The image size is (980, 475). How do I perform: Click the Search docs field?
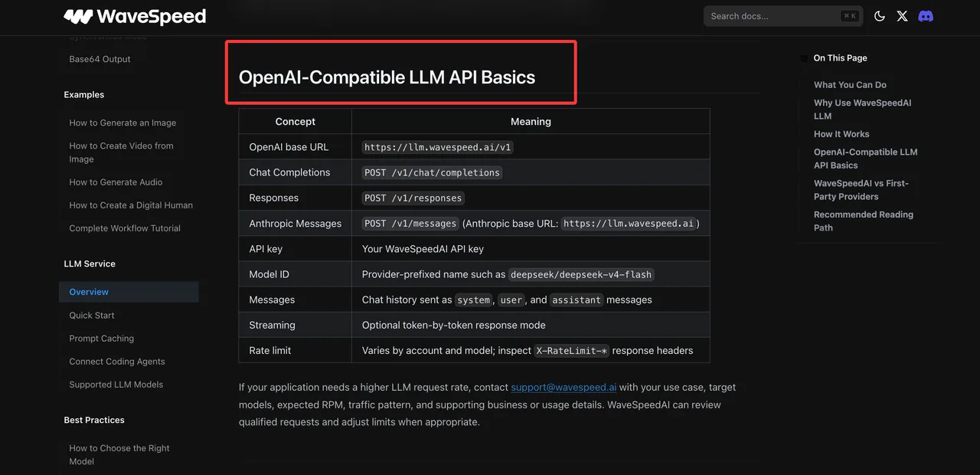(783, 16)
